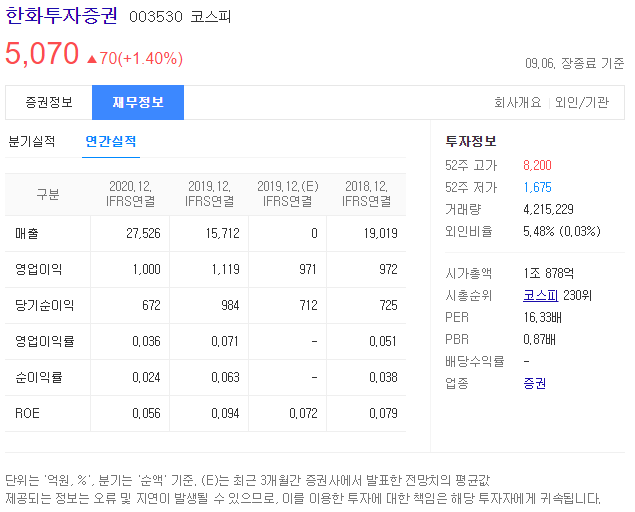Click the 영업이익 estimate value 971
635x512 pixels.
coord(308,269)
